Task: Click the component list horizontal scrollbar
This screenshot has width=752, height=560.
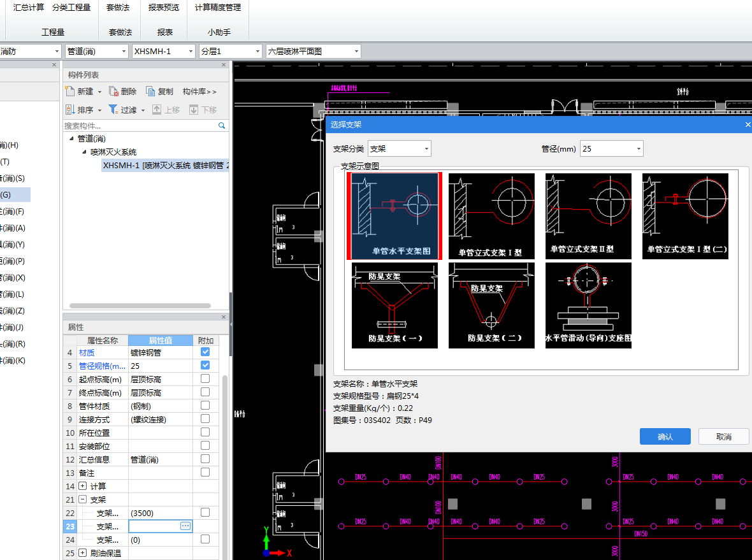Action: click(140, 305)
